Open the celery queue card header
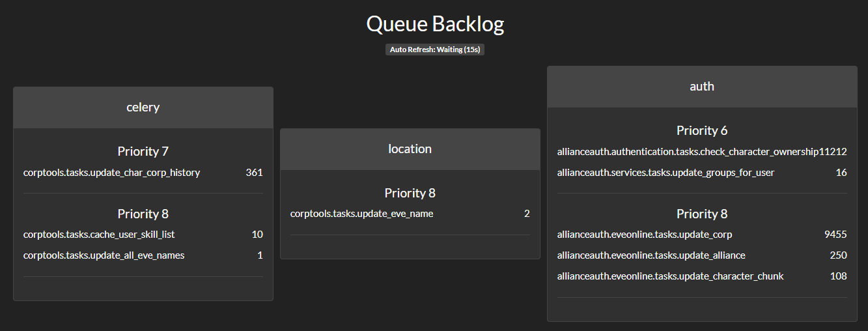Image resolution: width=868 pixels, height=331 pixels. pyautogui.click(x=143, y=108)
